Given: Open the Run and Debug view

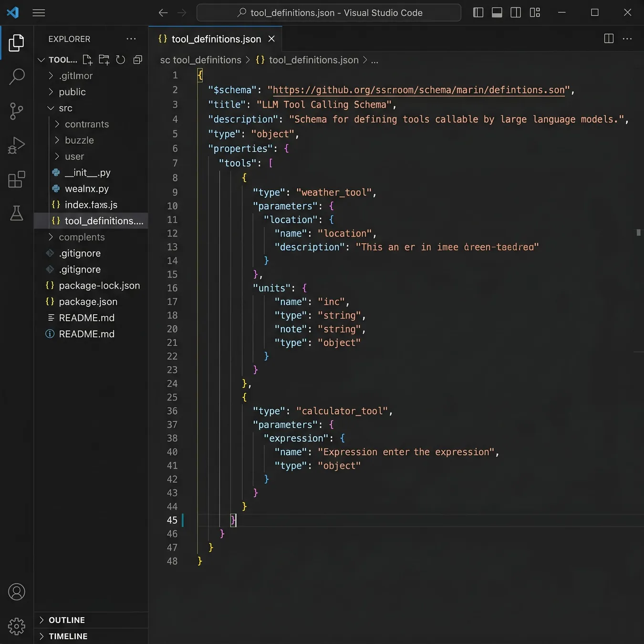Looking at the screenshot, I should point(17,145).
